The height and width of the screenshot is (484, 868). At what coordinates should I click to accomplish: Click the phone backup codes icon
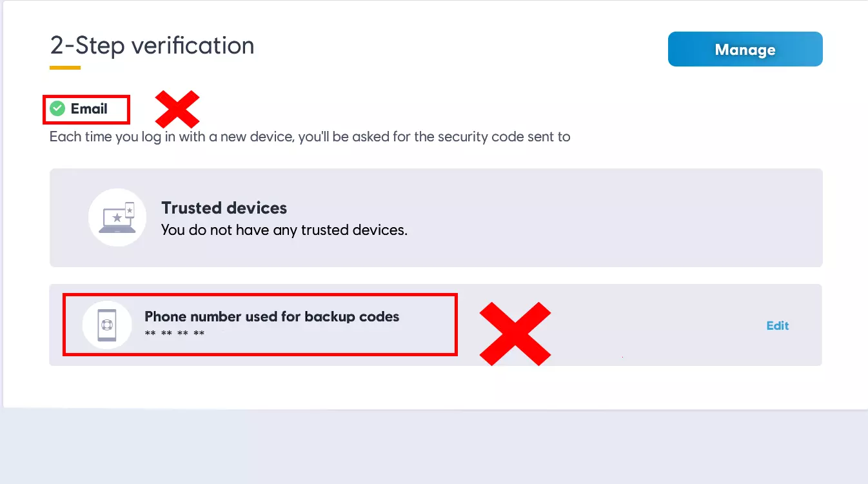coord(107,325)
